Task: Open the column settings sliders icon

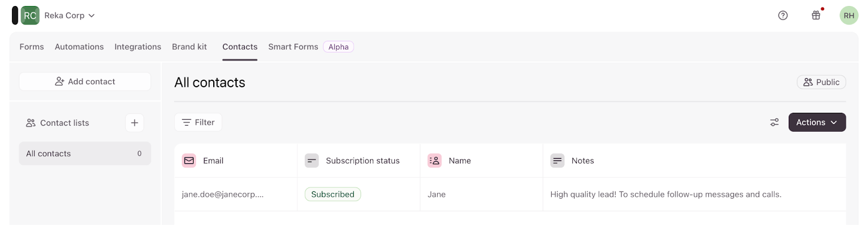Action: (x=774, y=123)
